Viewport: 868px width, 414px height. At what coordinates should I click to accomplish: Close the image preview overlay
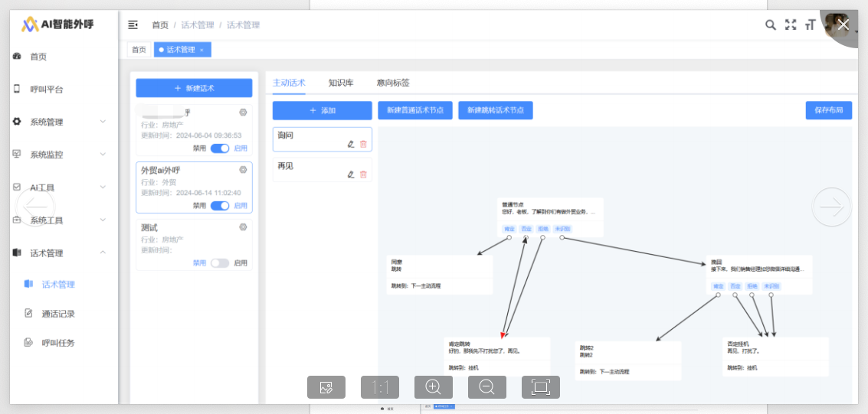coord(843,24)
